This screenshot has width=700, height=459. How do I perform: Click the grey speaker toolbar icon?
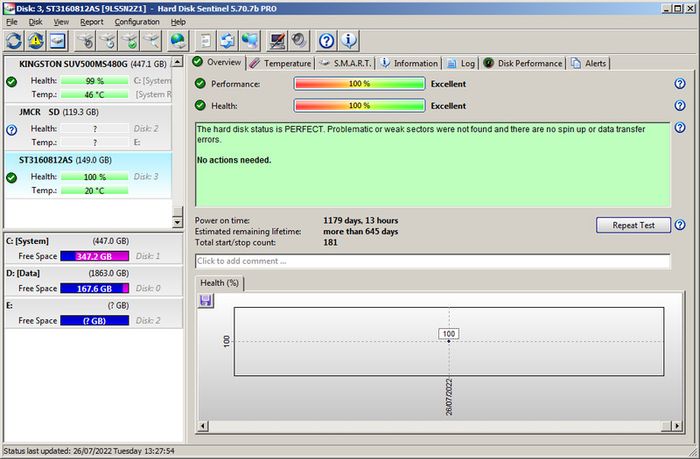click(299, 41)
